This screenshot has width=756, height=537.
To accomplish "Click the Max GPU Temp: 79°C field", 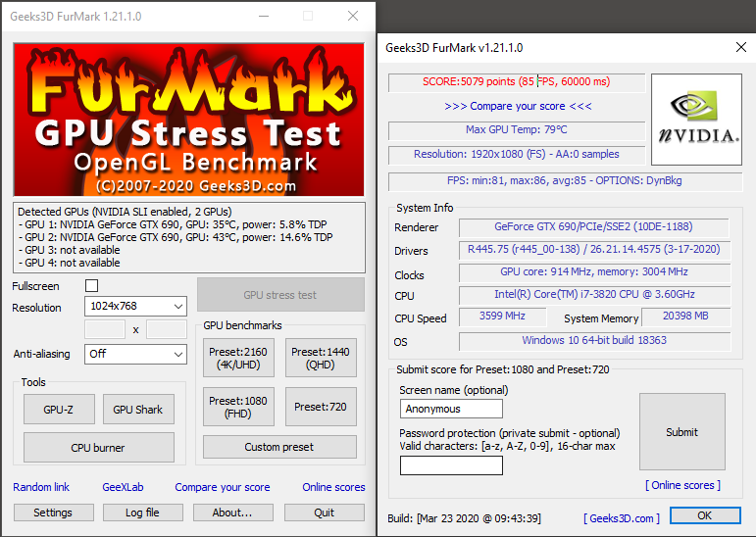I will [x=517, y=130].
